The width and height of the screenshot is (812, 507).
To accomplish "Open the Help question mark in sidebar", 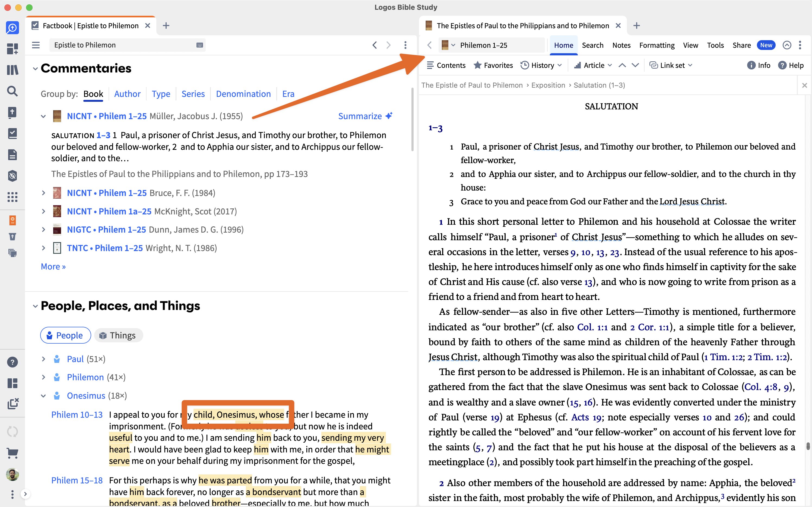I will pos(12,362).
